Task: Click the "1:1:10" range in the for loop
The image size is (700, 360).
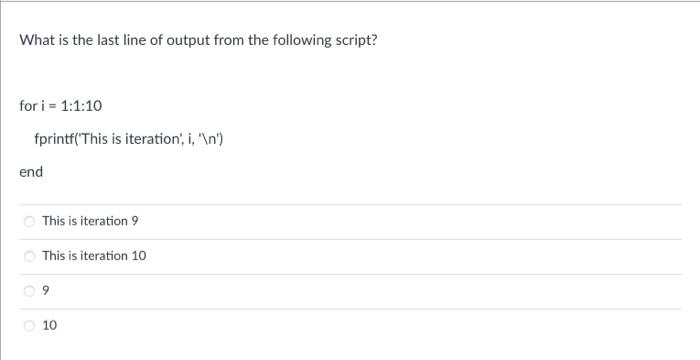Action: pyautogui.click(x=82, y=106)
